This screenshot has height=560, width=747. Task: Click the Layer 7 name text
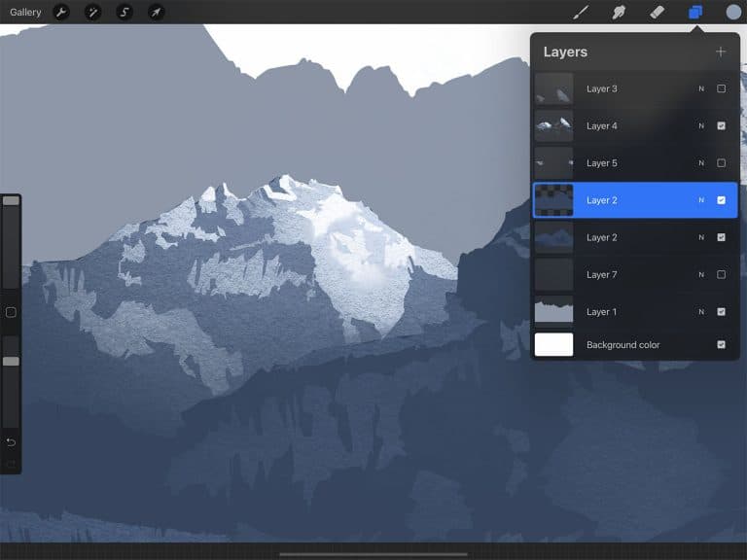point(602,275)
